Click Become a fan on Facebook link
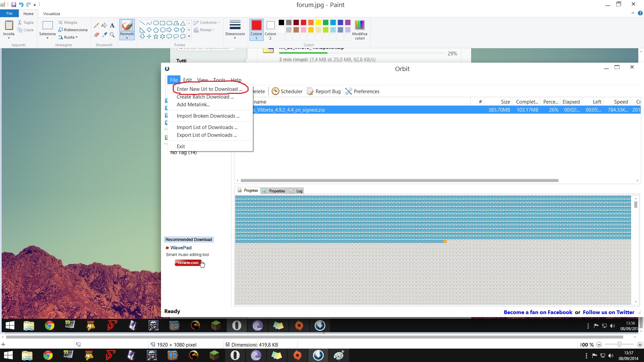 coord(538,312)
